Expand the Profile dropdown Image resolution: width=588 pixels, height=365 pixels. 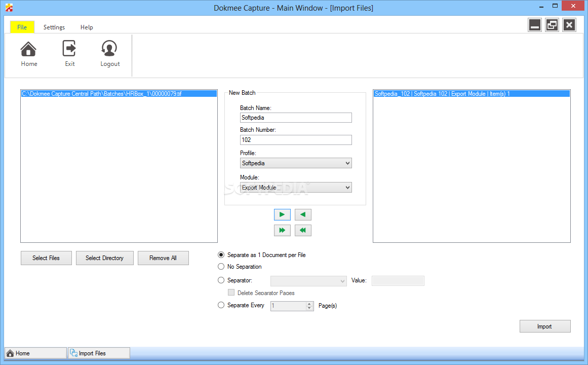click(x=347, y=163)
